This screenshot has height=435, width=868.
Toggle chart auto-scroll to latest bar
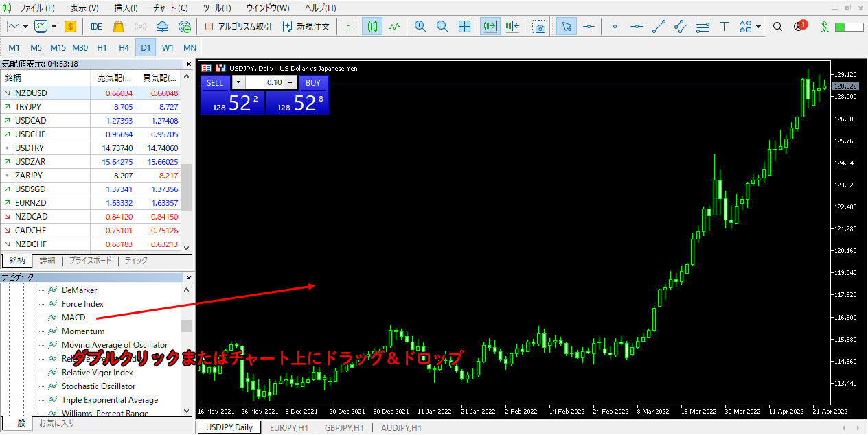490,26
